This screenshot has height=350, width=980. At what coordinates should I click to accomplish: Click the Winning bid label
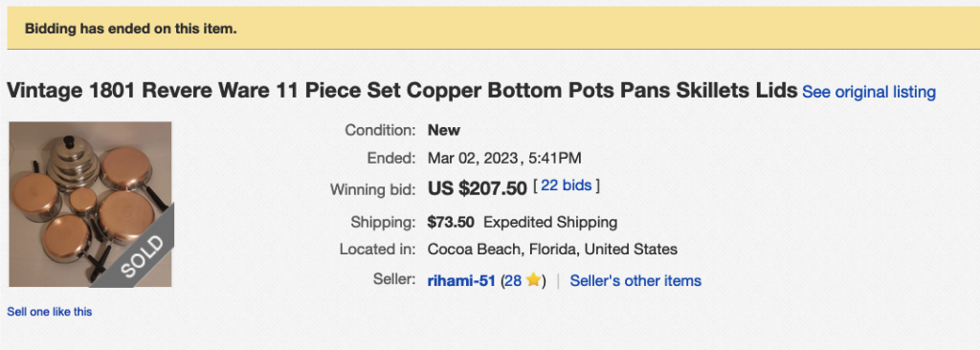pyautogui.click(x=372, y=188)
